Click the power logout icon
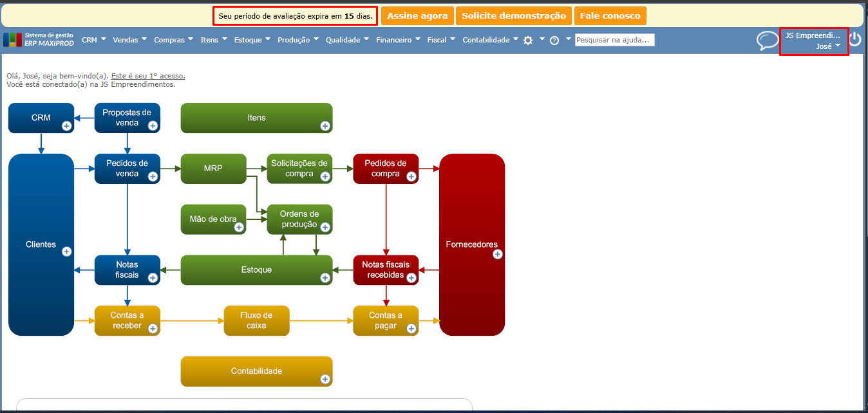Viewport: 868px width, 413px height. pyautogui.click(x=855, y=39)
